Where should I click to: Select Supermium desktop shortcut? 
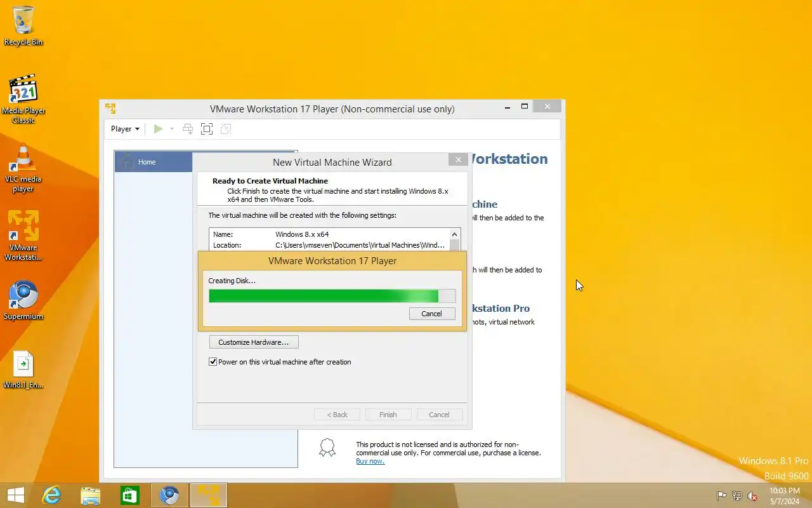23,300
